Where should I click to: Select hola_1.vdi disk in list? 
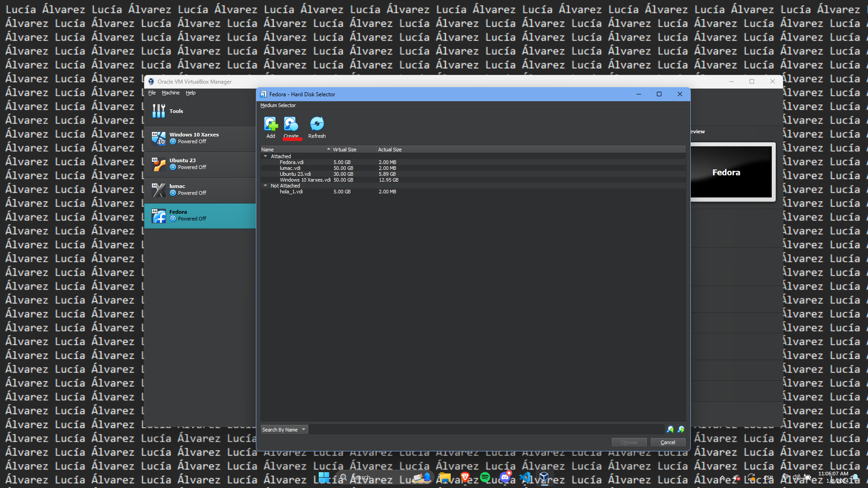(x=291, y=192)
